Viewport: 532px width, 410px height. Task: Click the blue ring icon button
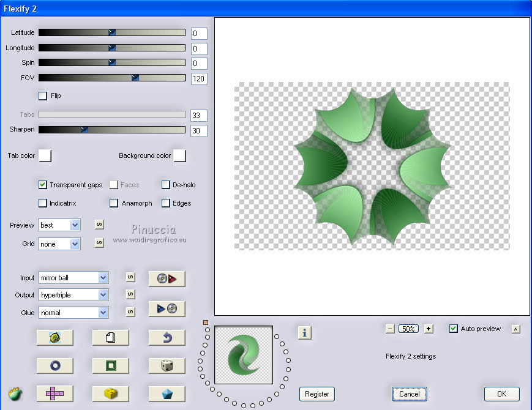point(55,365)
